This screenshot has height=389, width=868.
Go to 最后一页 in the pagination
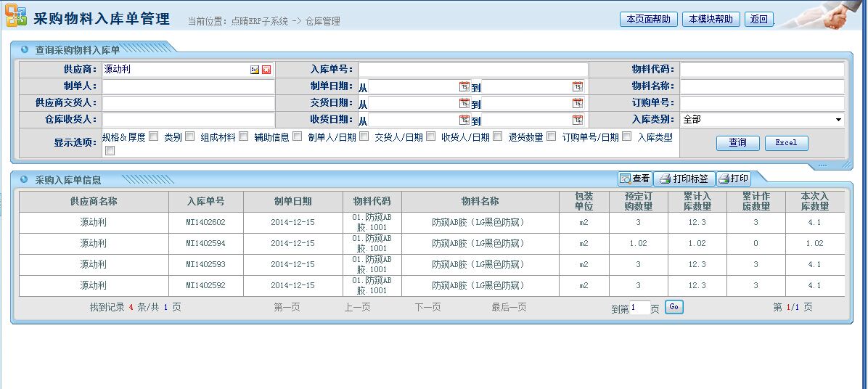click(509, 308)
